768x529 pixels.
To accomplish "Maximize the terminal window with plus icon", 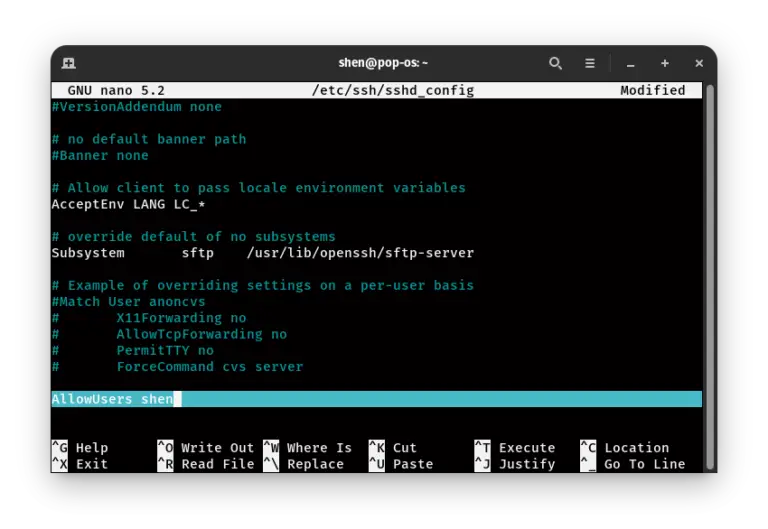I will click(665, 63).
